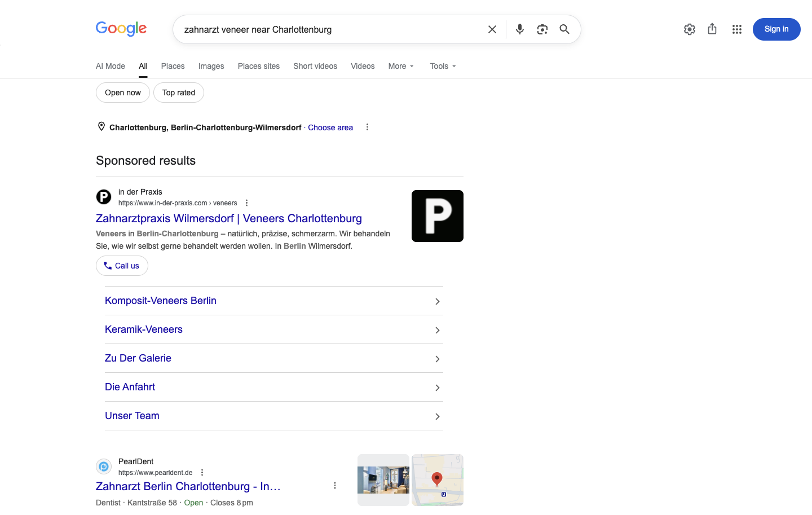Viewport: 812px width, 515px height.
Task: Open Google apps grid icon
Action: click(737, 29)
